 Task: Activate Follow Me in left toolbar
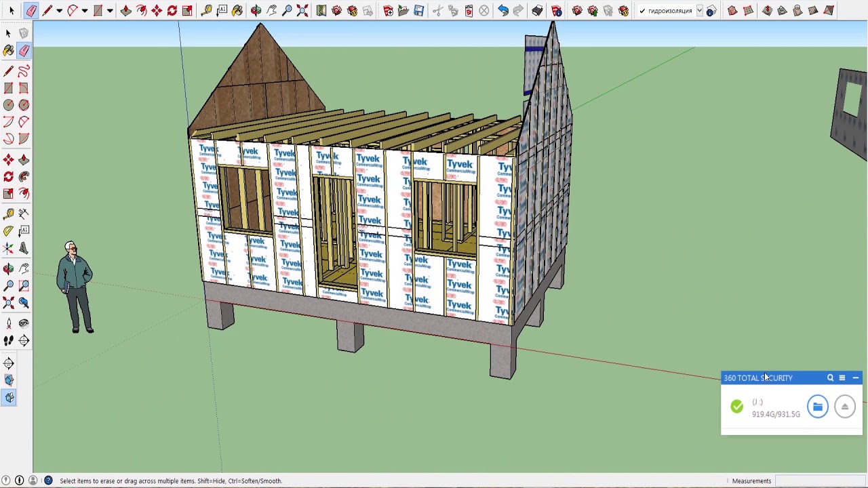tap(24, 177)
